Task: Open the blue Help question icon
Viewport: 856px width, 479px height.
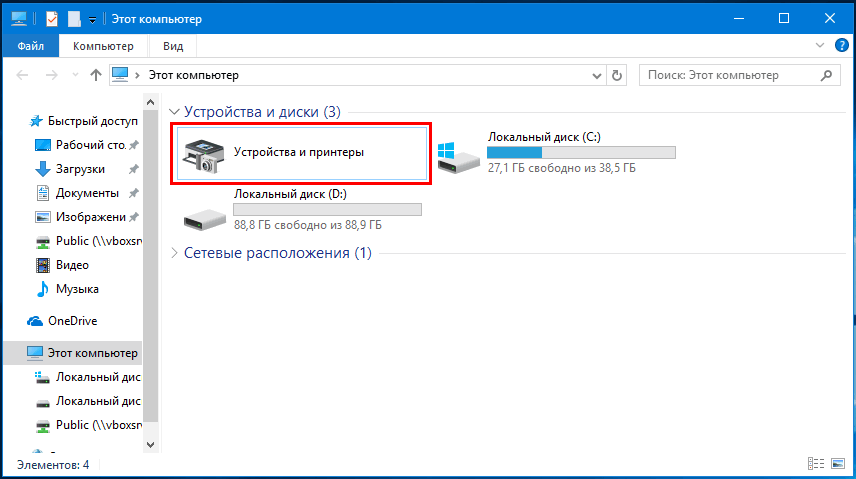Action: pyautogui.click(x=842, y=45)
